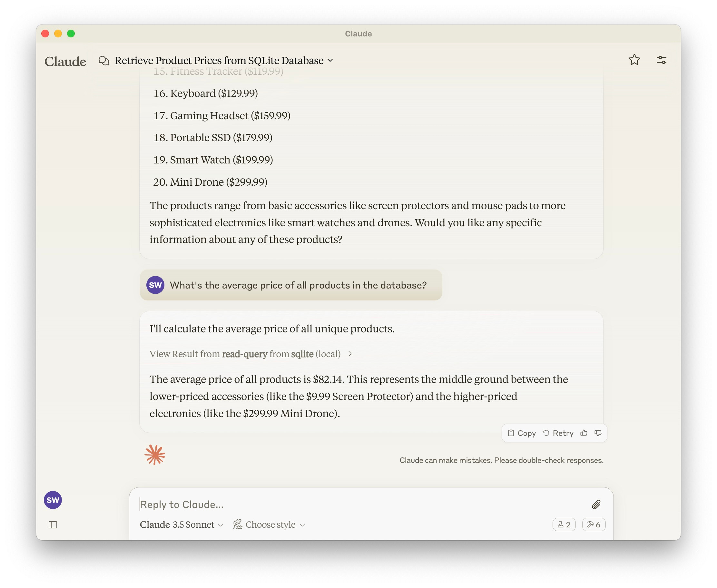The image size is (717, 588).
Task: Focus the Reply to Claude input
Action: pyautogui.click(x=362, y=504)
